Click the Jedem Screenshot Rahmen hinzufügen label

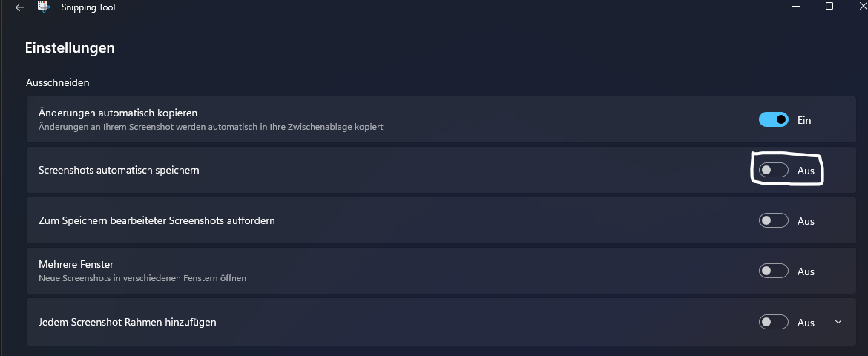click(x=128, y=322)
